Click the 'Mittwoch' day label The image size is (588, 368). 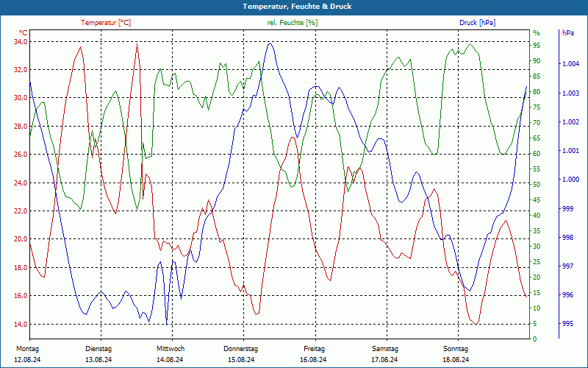[x=171, y=349]
